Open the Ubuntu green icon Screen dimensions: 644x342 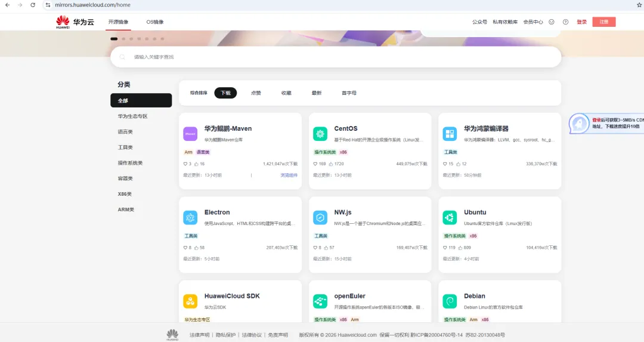(450, 218)
